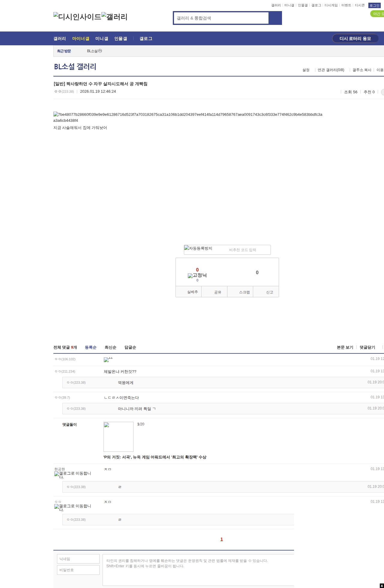Click the 자동등록방지 captcha image

[x=198, y=248]
